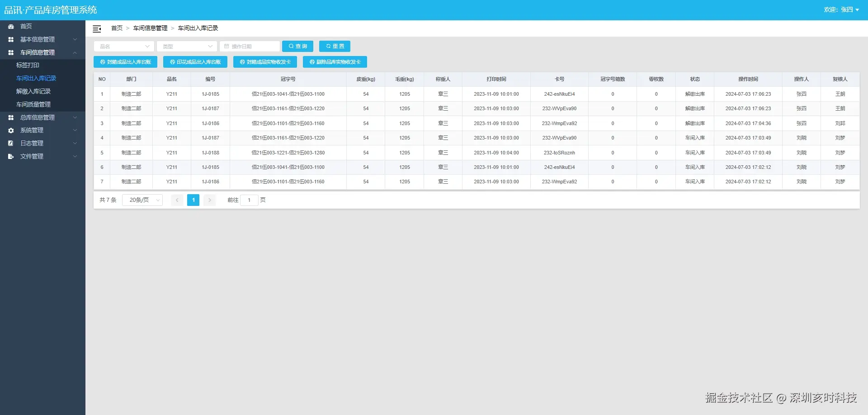The image size is (868, 415).
Task: Click card number 242-esNkuEi4 in row 6
Action: [559, 168]
